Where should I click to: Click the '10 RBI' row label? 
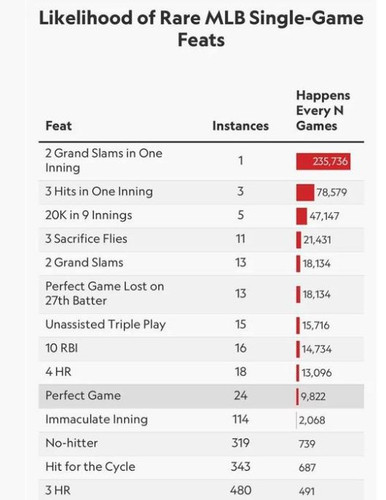pos(61,348)
